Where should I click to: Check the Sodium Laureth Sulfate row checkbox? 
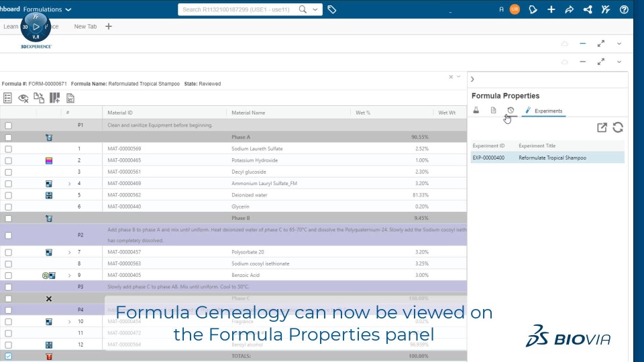[8, 149]
